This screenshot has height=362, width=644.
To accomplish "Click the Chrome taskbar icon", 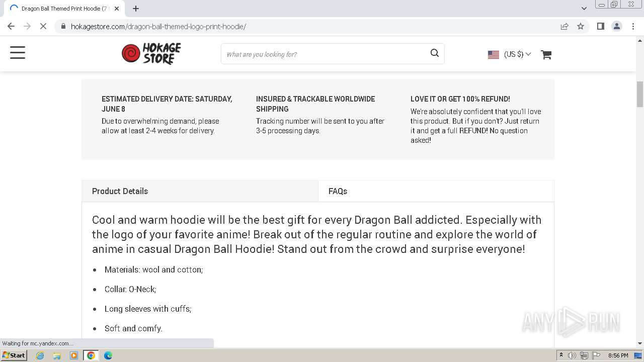I will (x=91, y=355).
